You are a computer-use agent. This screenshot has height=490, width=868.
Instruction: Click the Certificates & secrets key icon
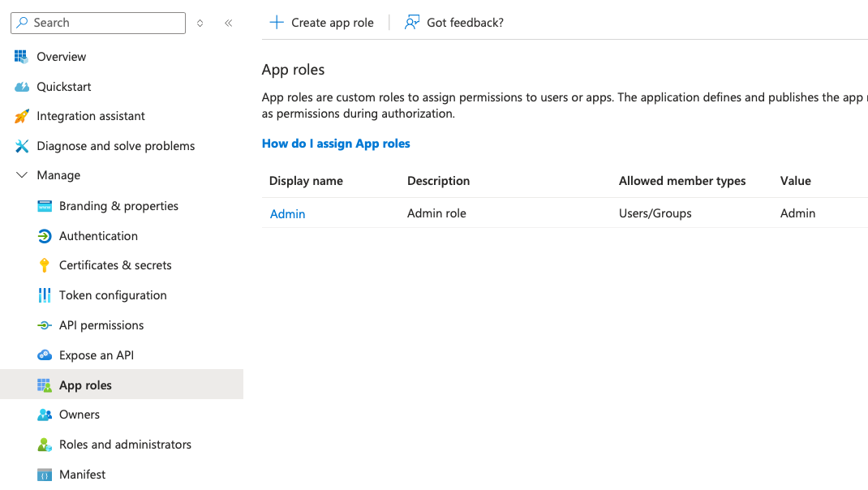point(45,265)
